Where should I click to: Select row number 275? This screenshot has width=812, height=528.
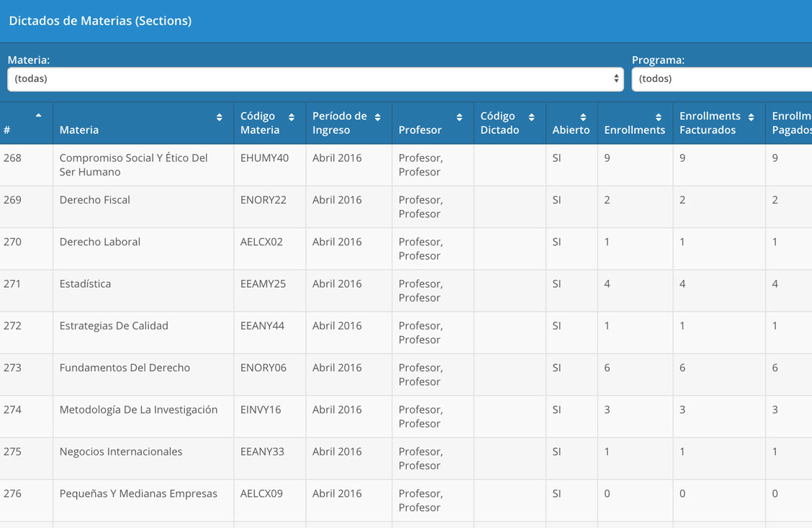point(12,451)
